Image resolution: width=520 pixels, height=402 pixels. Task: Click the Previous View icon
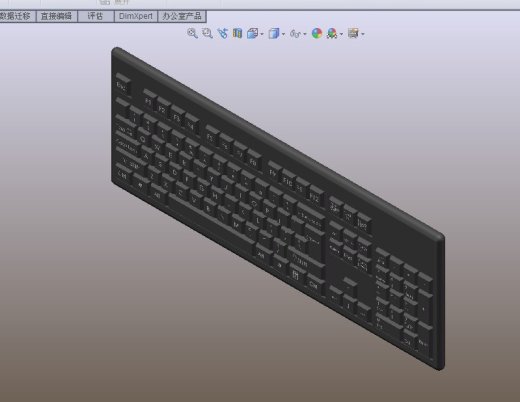(222, 33)
